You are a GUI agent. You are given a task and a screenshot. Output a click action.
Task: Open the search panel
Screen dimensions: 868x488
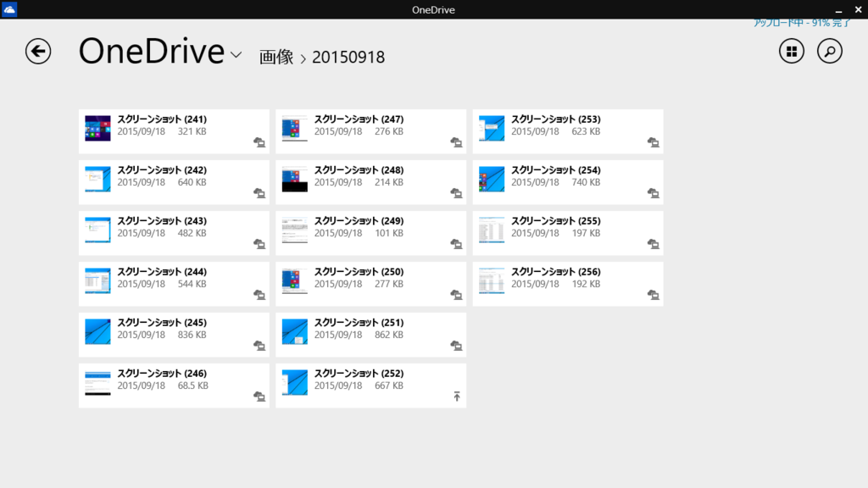point(829,51)
